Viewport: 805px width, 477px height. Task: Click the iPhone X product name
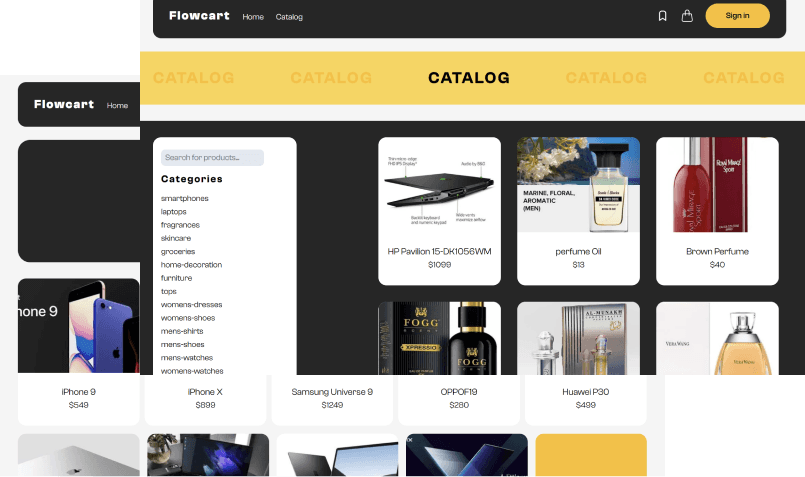[205, 392]
